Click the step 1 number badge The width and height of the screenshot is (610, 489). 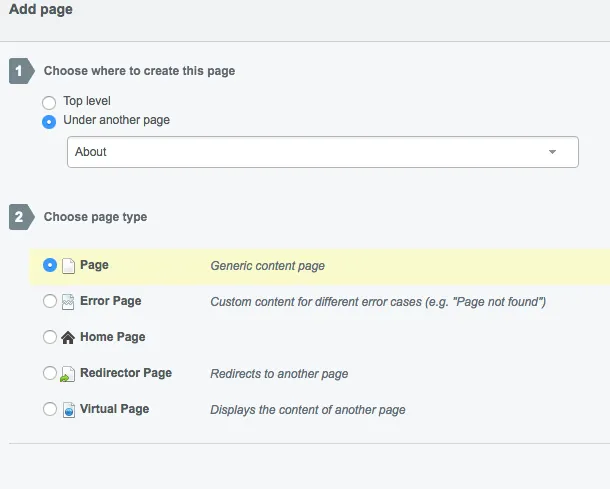[20, 71]
